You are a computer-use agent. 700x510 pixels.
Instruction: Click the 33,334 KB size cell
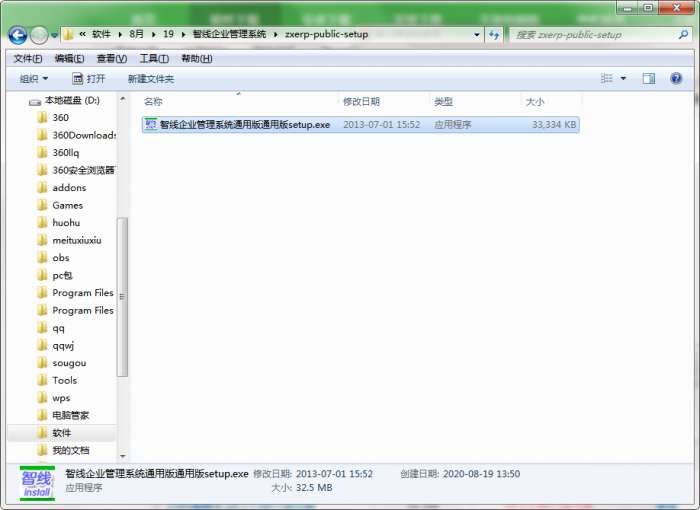[554, 125]
